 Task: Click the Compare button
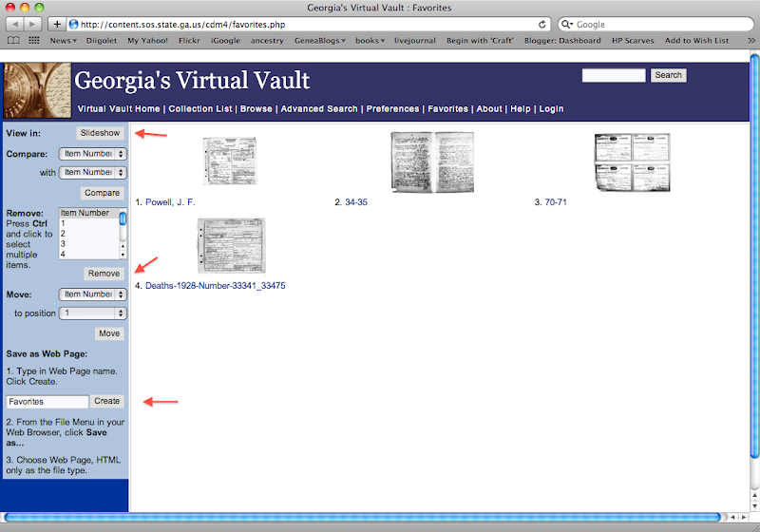pyautogui.click(x=102, y=193)
